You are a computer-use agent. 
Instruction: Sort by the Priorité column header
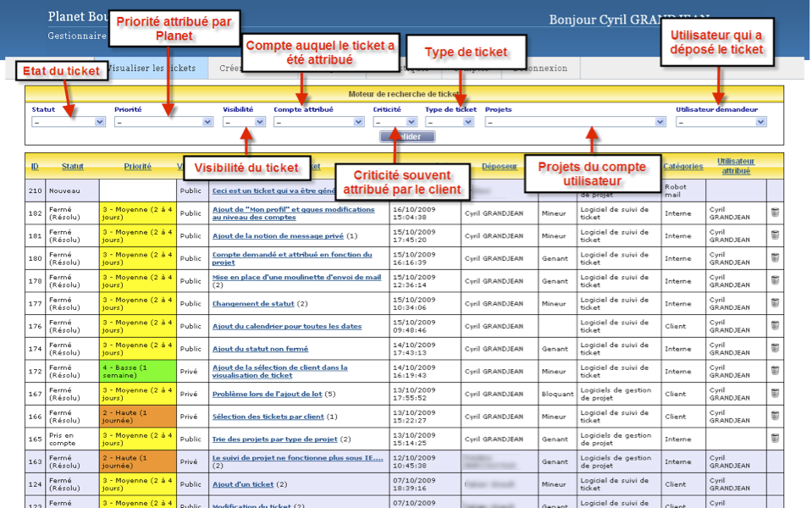coord(138,166)
